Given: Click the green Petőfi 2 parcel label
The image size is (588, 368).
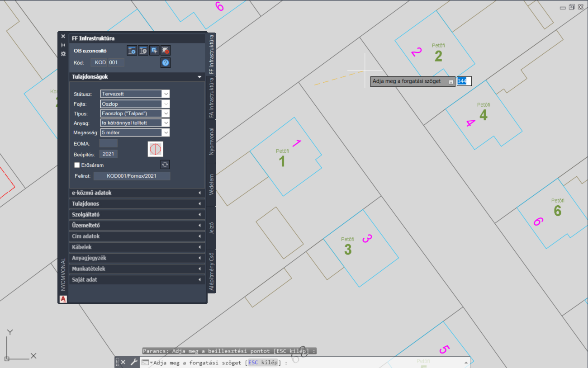Looking at the screenshot, I should click(x=438, y=53).
